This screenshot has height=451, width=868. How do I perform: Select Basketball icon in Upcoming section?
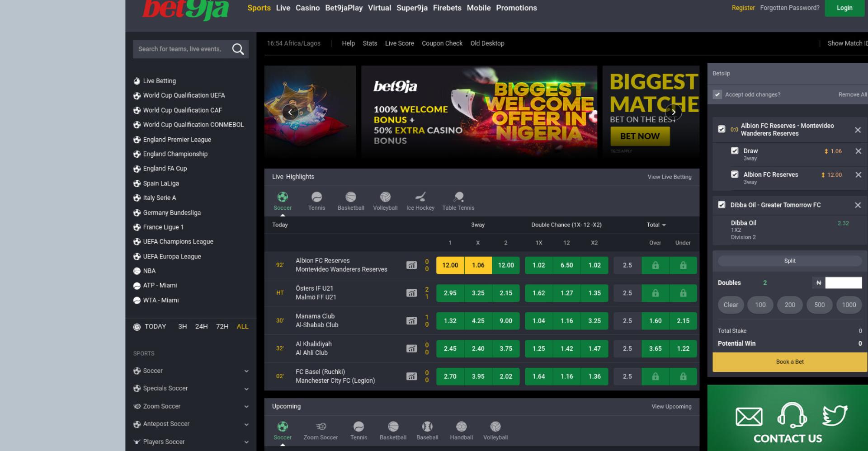point(393,427)
